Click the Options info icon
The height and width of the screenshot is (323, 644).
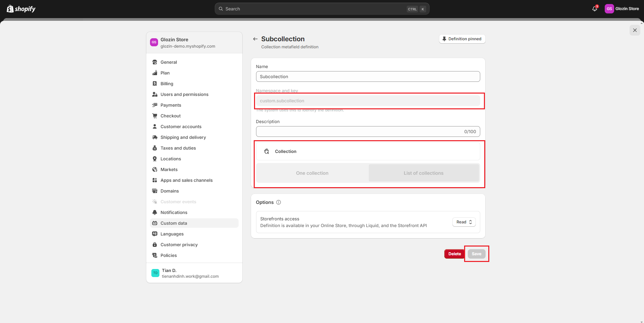[x=279, y=202]
